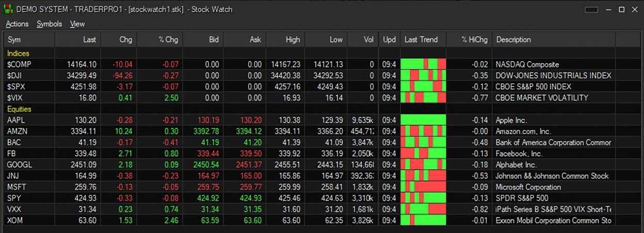Click the GOOGL ask 2451.37
Screen dimensions: 644x233
(x=249, y=165)
